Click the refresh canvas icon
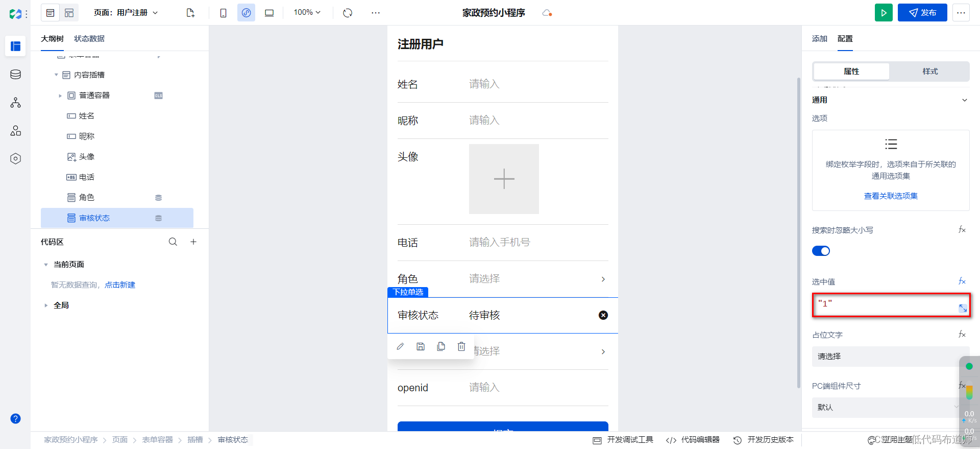Screen dimensions: 980x449 348,13
